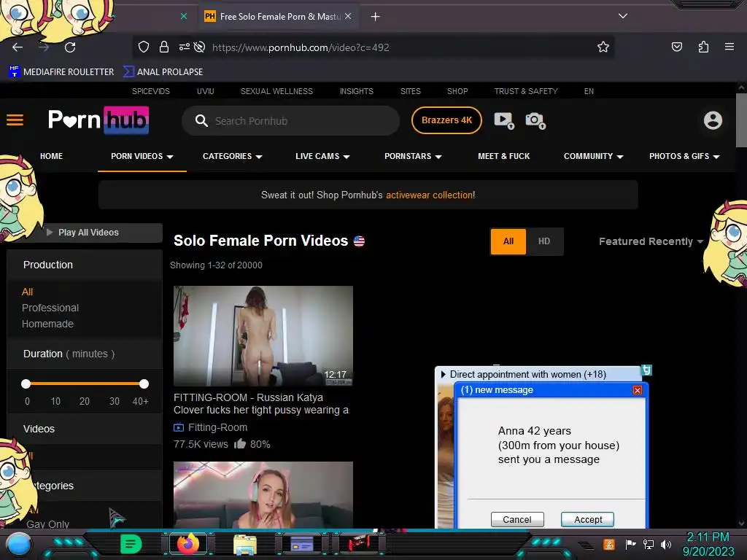Click the duration slider's minimum handle
This screenshot has width=747, height=560.
coord(26,384)
